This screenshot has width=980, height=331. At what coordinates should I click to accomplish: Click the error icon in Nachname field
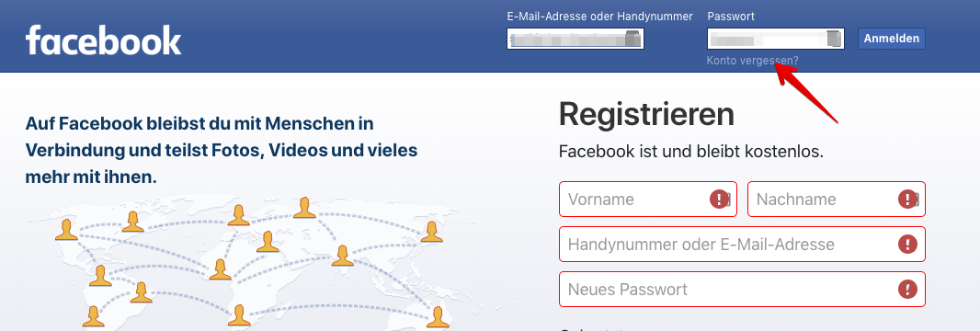[x=907, y=200]
